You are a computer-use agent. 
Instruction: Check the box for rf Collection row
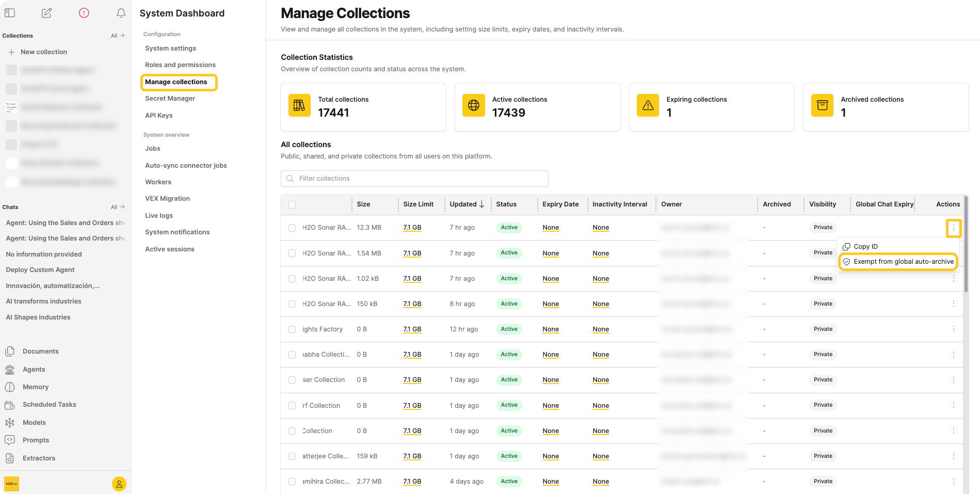pyautogui.click(x=292, y=406)
